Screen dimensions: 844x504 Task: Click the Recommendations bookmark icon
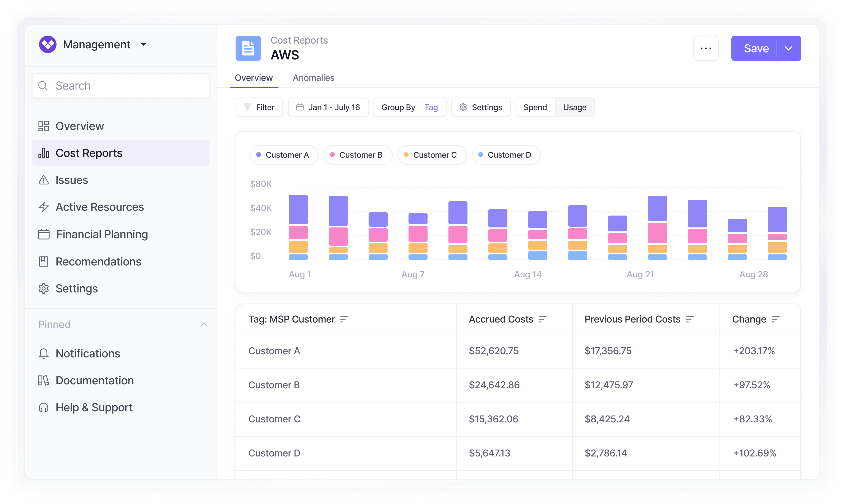tap(44, 262)
